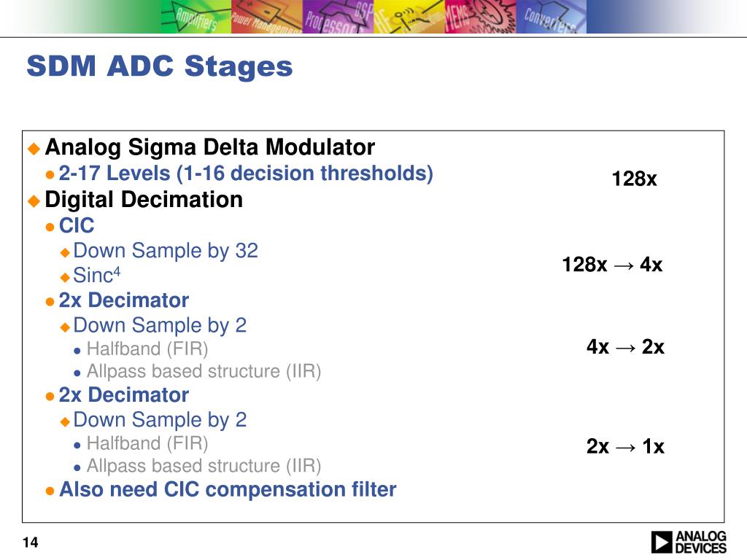
Task: Click the 2x → 1x rate label
Action: tap(625, 447)
